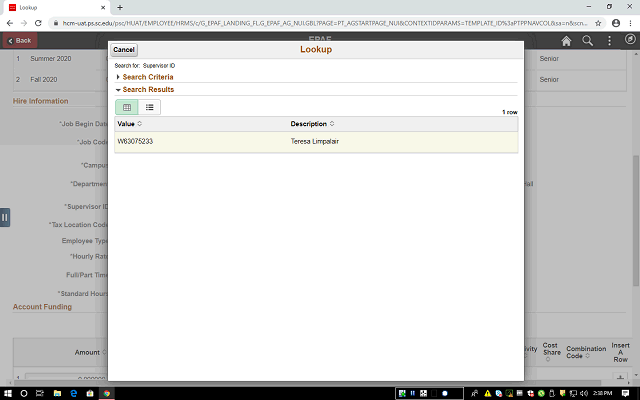The image size is (640, 400).
Task: Sort by Cost Share column
Action: 551,352
